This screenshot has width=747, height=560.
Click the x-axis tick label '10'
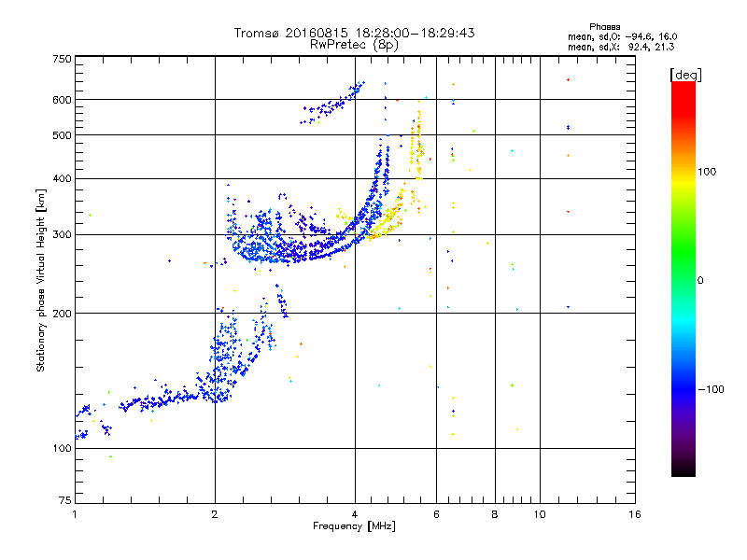540,514
